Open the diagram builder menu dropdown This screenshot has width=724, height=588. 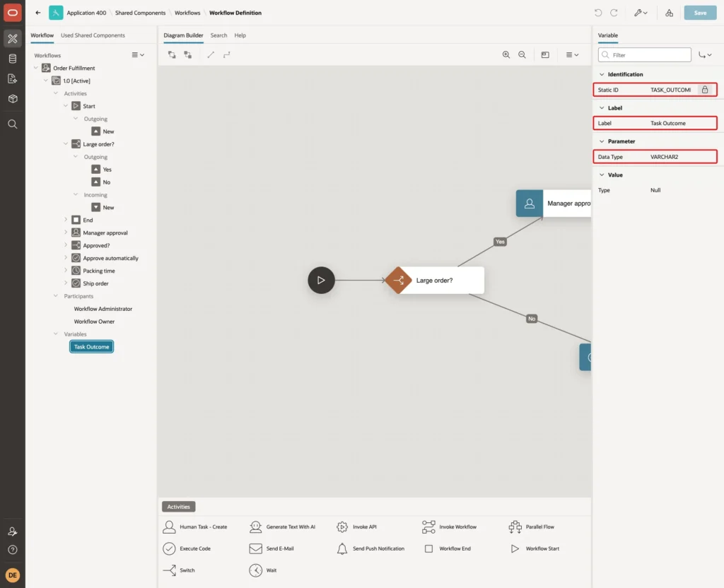[x=572, y=55]
